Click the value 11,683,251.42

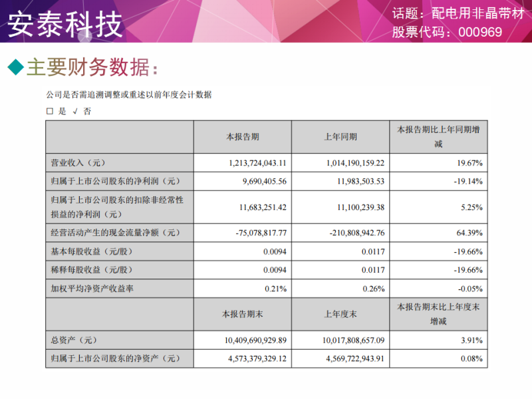point(263,207)
